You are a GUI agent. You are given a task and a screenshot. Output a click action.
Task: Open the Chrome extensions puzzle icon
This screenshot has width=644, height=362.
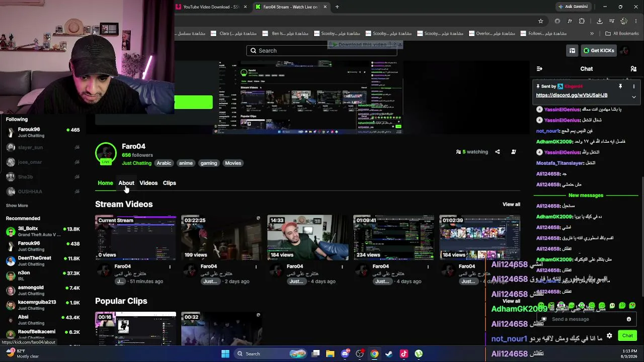coord(582,21)
